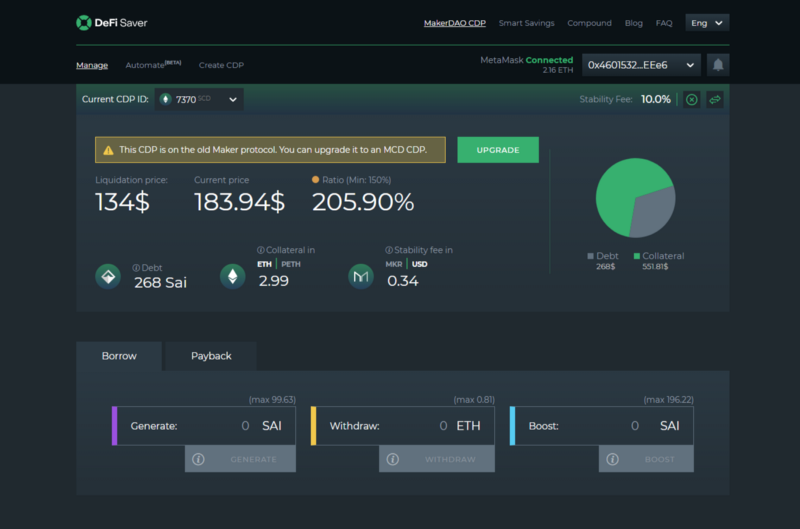Screen dimensions: 800x529
Task: Click the gray Debt legend swatch
Action: [590, 256]
